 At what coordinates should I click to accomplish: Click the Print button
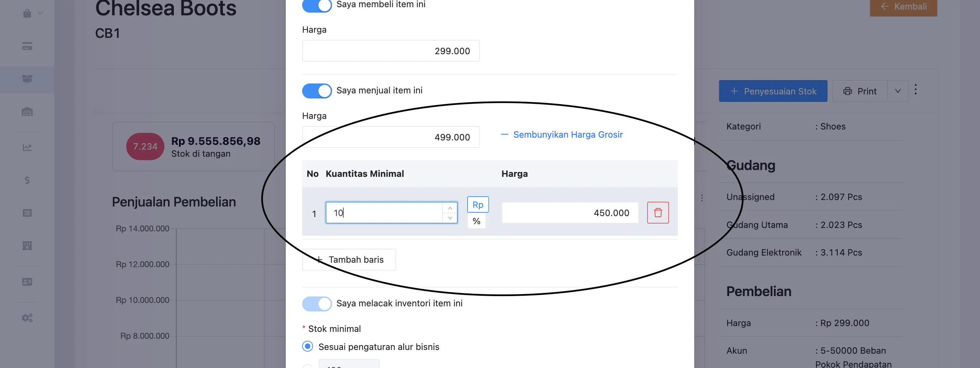860,91
